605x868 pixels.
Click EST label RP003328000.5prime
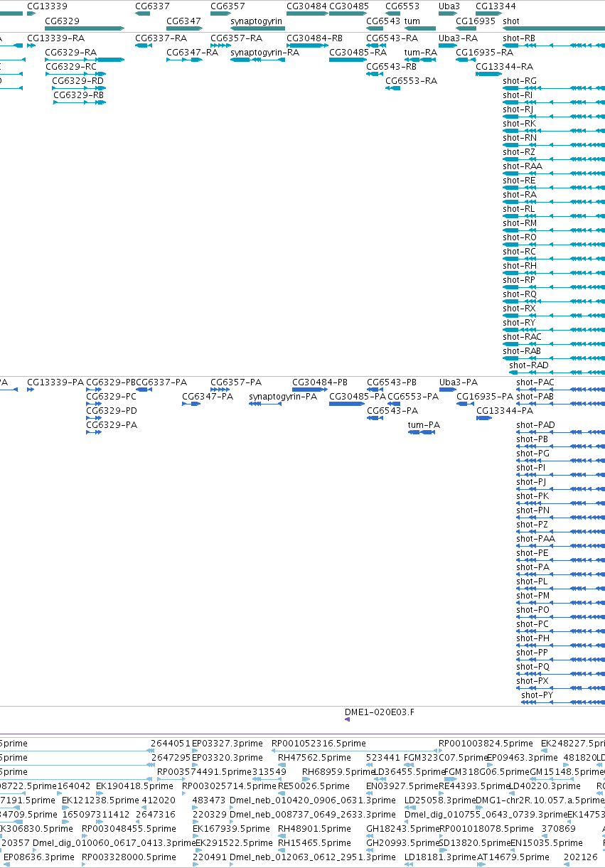129,857
